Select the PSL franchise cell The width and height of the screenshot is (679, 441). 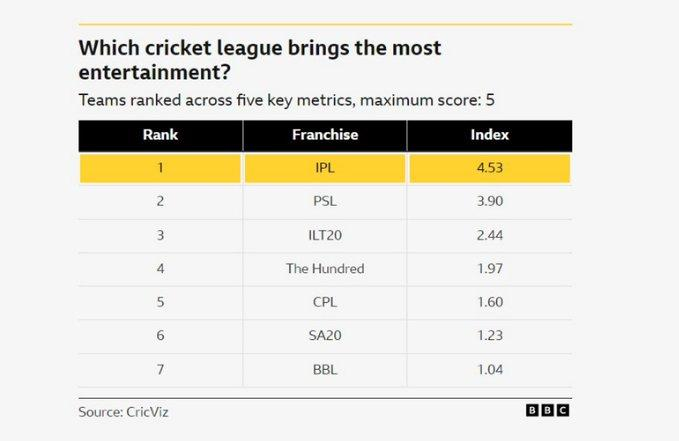324,202
